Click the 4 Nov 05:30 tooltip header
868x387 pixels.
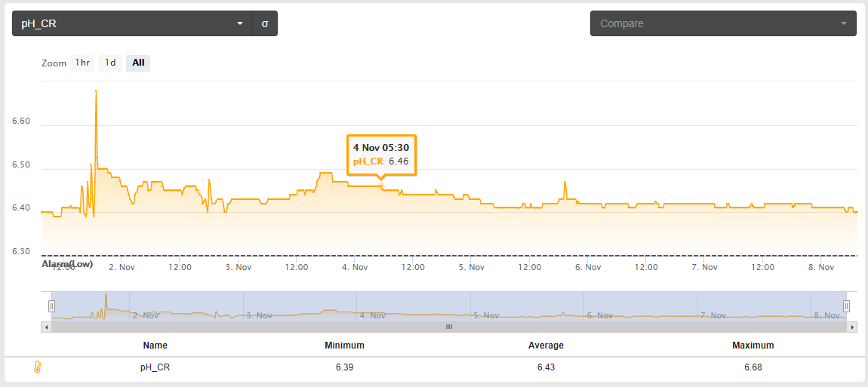coord(381,148)
